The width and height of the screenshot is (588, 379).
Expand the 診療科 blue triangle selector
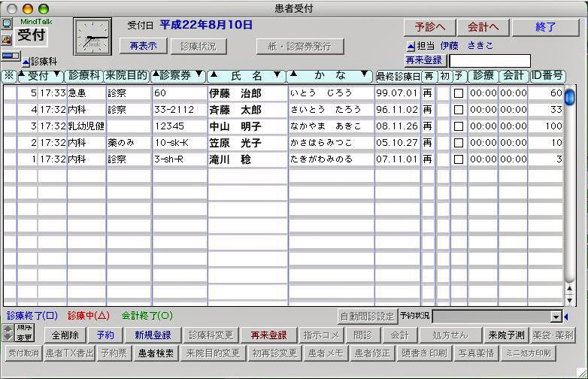(26, 62)
